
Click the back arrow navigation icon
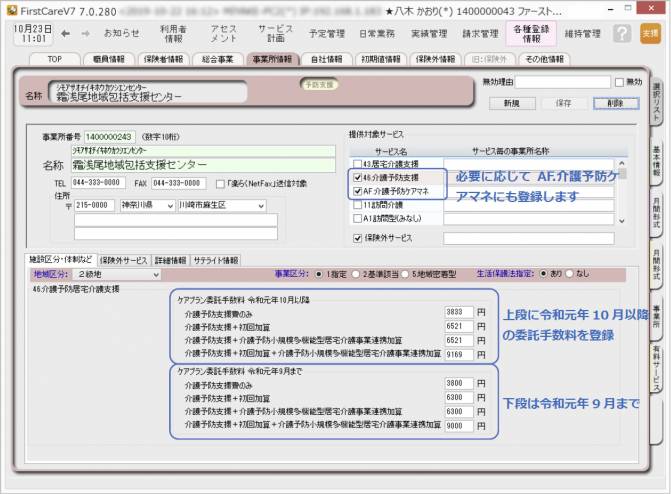coord(65,33)
